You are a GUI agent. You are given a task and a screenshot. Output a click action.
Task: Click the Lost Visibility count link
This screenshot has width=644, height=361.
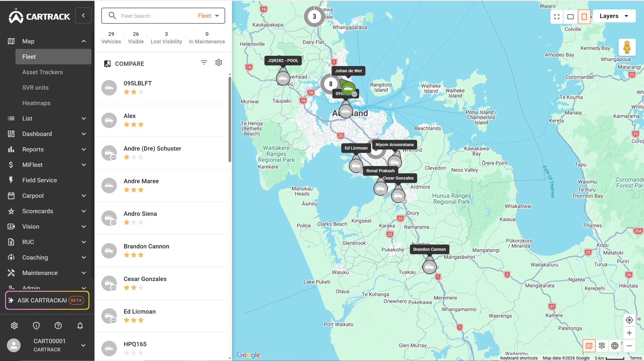166,37
